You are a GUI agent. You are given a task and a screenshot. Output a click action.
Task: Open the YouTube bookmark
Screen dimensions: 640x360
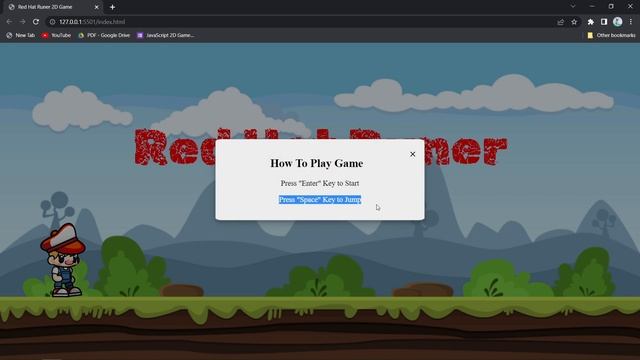click(56, 36)
